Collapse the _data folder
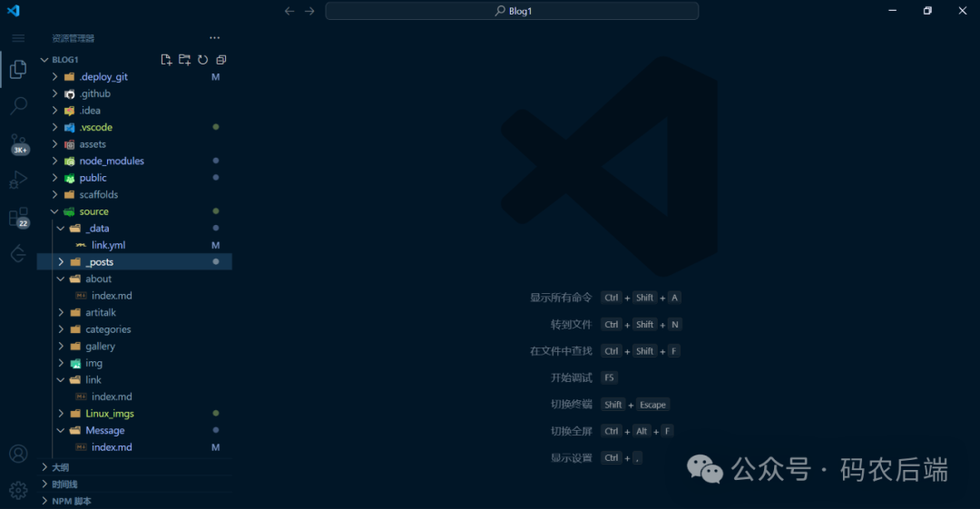Image resolution: width=980 pixels, height=509 pixels. [x=61, y=229]
